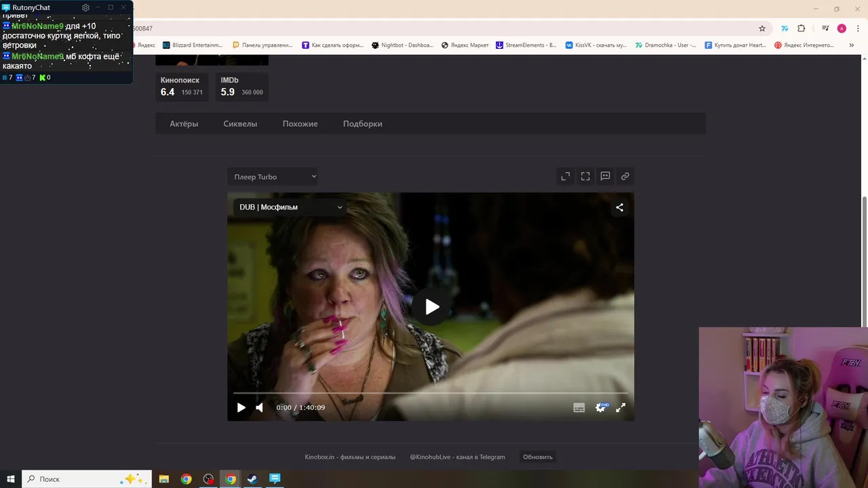The width and height of the screenshot is (868, 488).
Task: Click the Обновить button
Action: point(538,457)
